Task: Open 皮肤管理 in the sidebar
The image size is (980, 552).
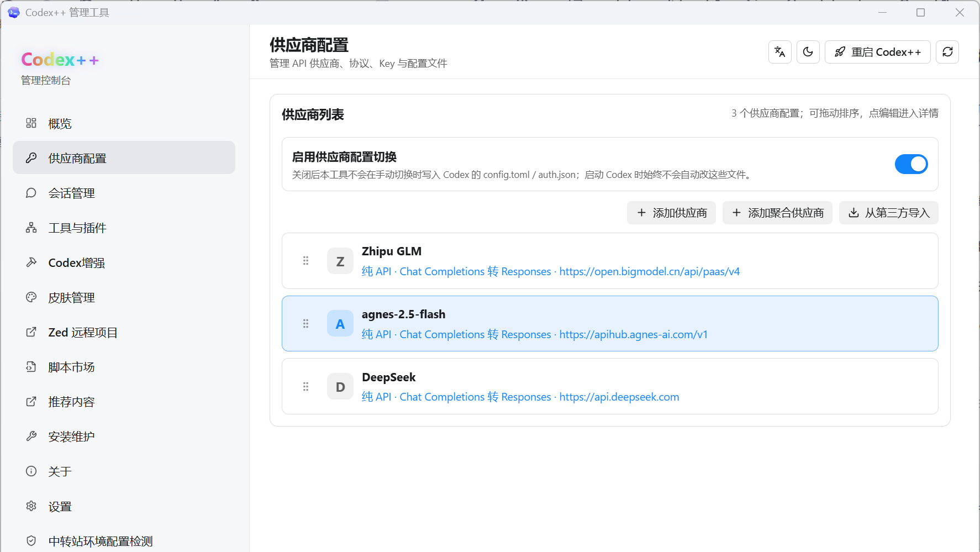Action: click(124, 297)
